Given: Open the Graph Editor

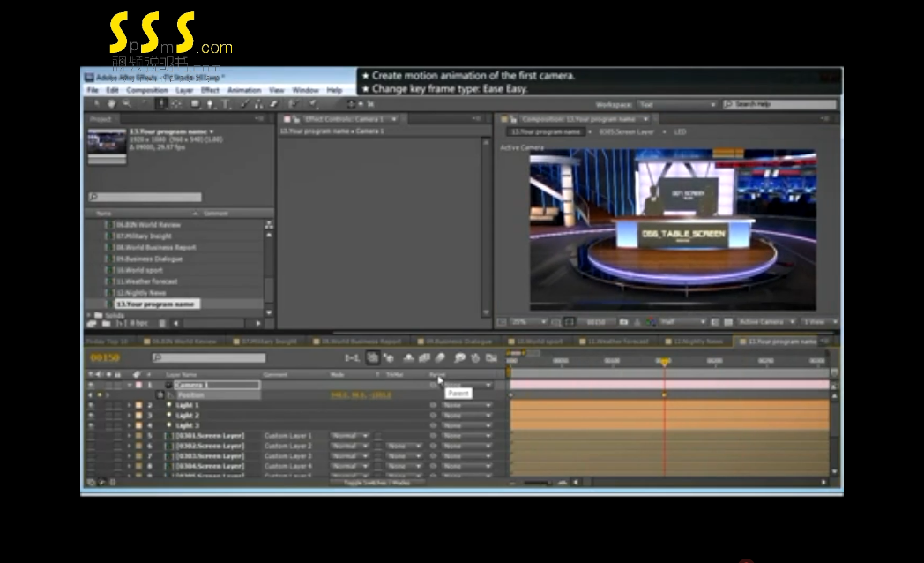Looking at the screenshot, I should tap(491, 358).
